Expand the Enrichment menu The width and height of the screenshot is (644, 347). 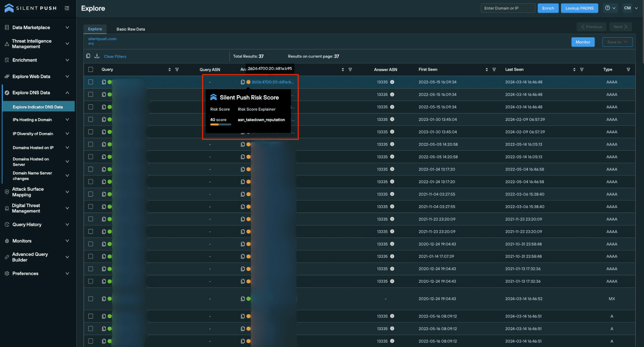[x=67, y=60]
